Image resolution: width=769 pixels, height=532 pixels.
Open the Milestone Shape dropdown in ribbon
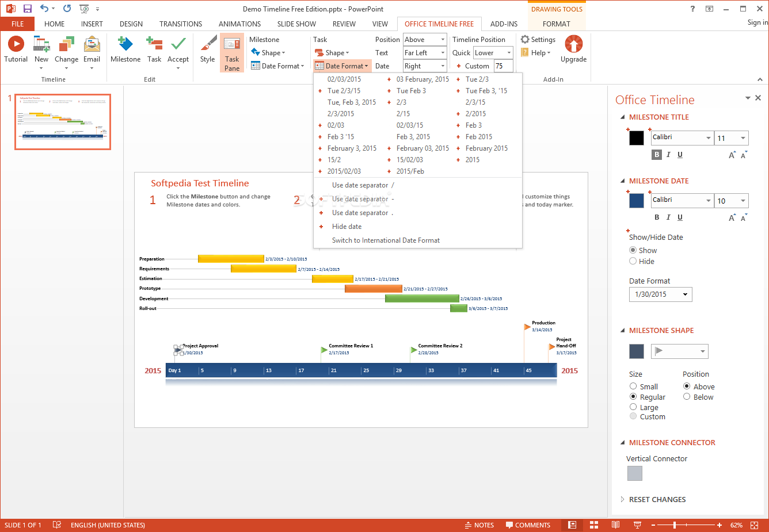click(x=268, y=52)
